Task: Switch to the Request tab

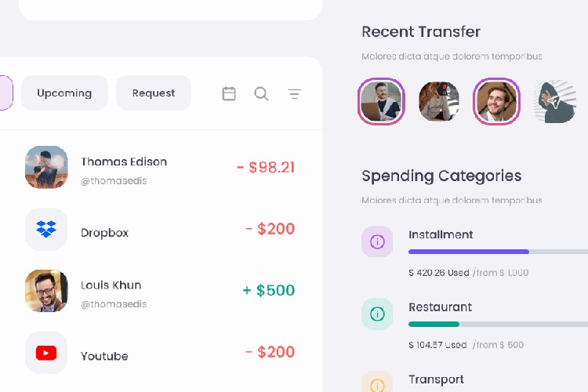Action: [154, 93]
